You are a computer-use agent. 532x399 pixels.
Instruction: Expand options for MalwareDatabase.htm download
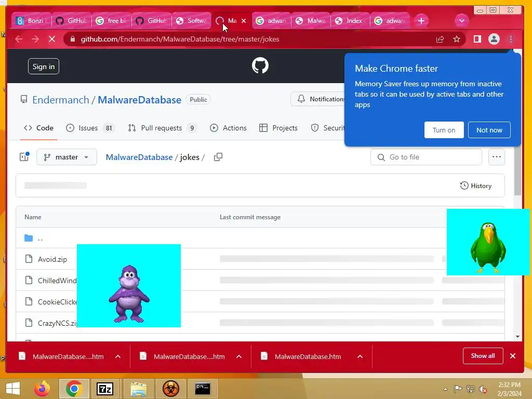360,356
